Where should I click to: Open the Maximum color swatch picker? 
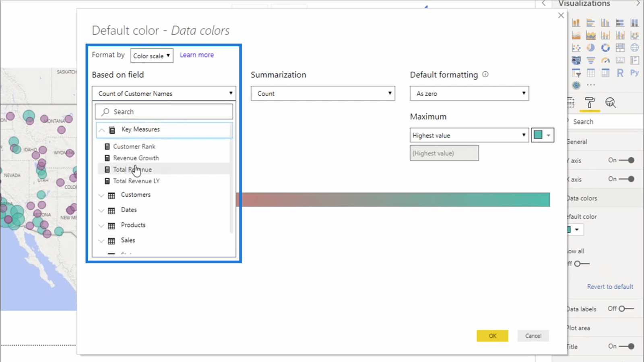click(543, 135)
